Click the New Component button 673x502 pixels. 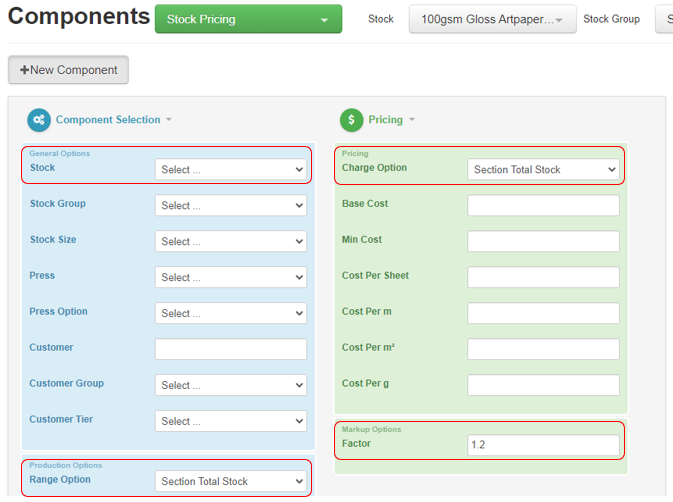[68, 70]
